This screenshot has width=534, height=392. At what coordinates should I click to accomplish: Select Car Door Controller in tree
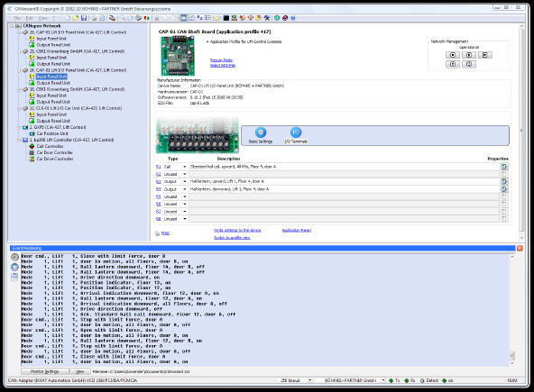(55, 152)
